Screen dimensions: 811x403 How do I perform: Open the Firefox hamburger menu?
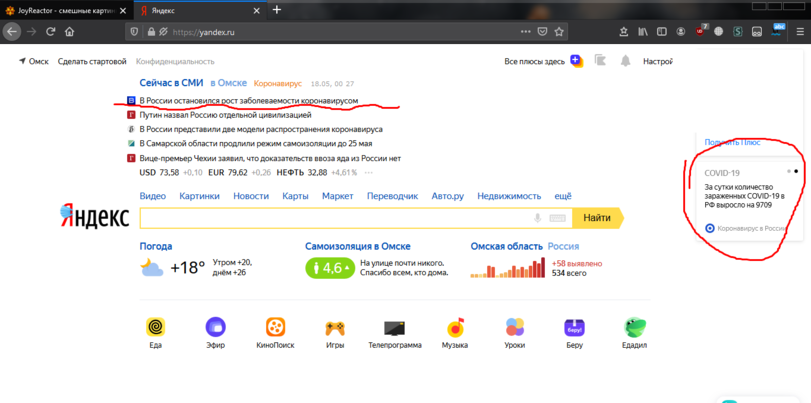(799, 32)
